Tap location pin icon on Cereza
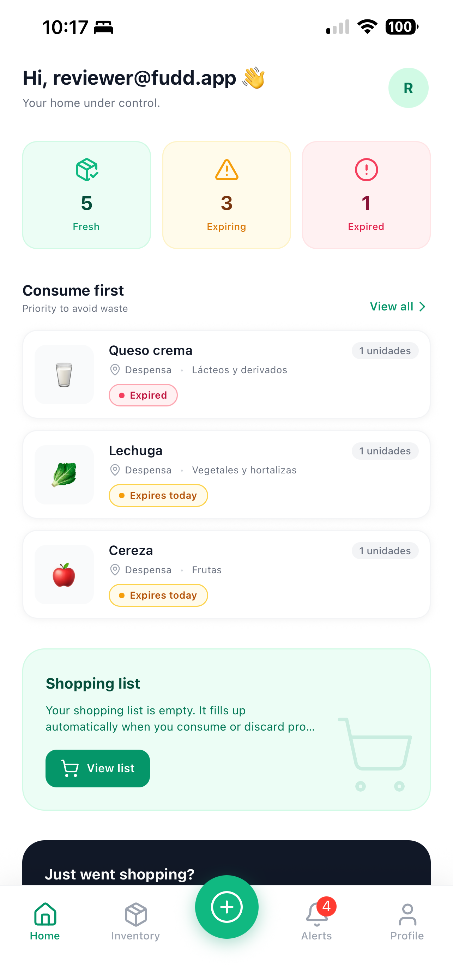The width and height of the screenshot is (453, 980). click(115, 570)
